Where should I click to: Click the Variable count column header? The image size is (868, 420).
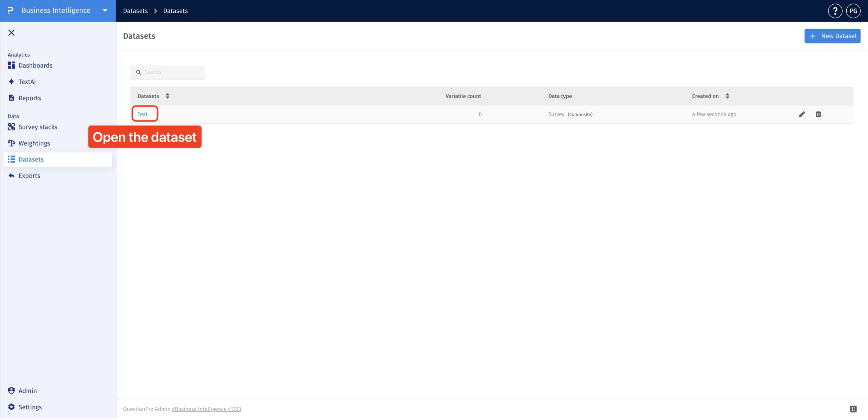463,96
